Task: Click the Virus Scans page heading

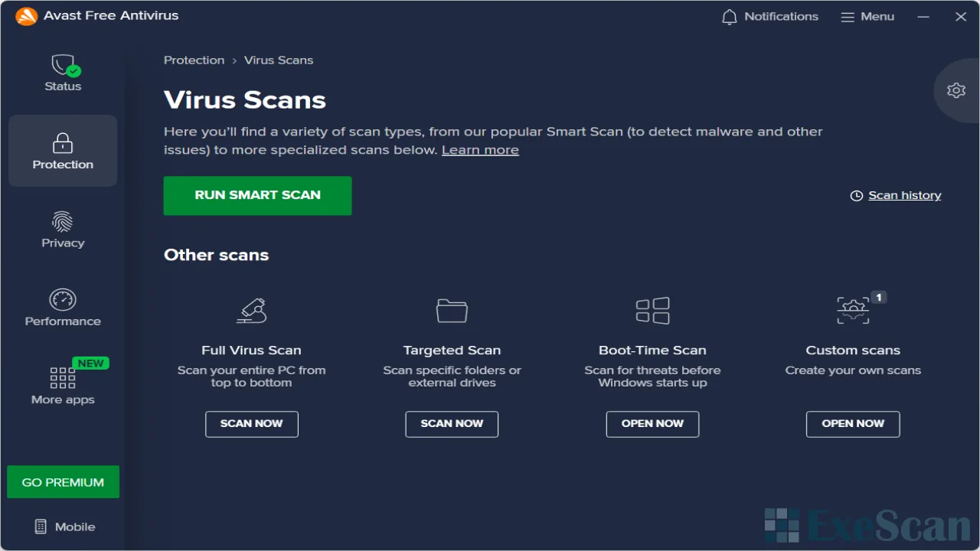Action: coord(245,99)
